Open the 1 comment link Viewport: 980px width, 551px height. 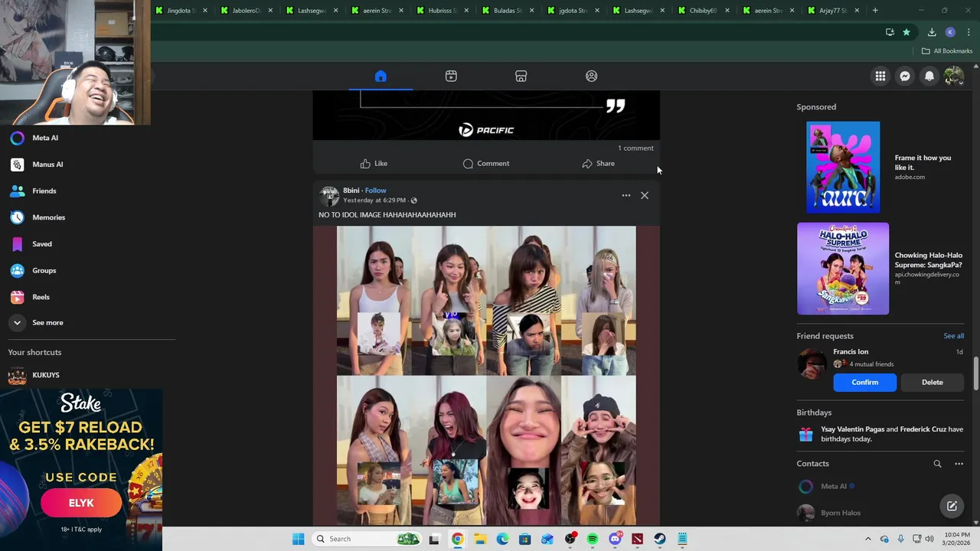[635, 148]
